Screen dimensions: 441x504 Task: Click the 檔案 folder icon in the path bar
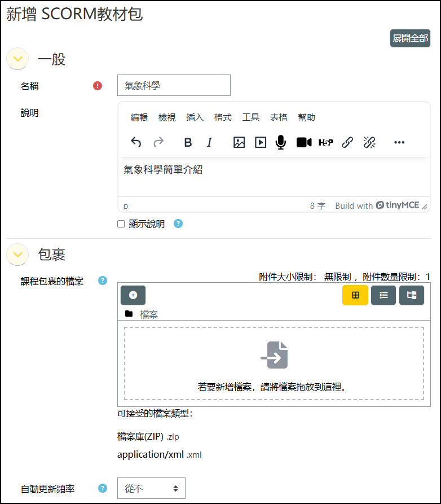point(129,313)
